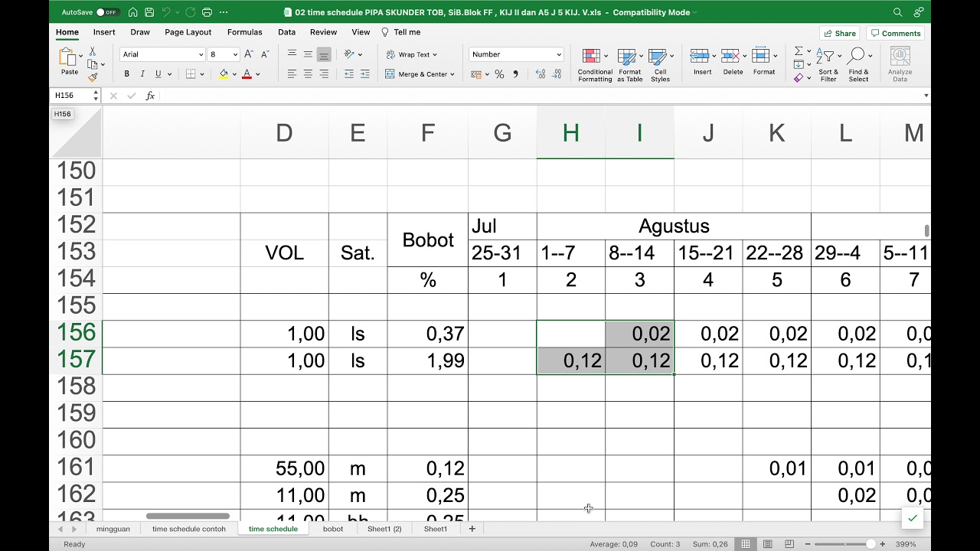Expand the Paste options arrow
This screenshot has width=980, height=551.
(x=80, y=57)
